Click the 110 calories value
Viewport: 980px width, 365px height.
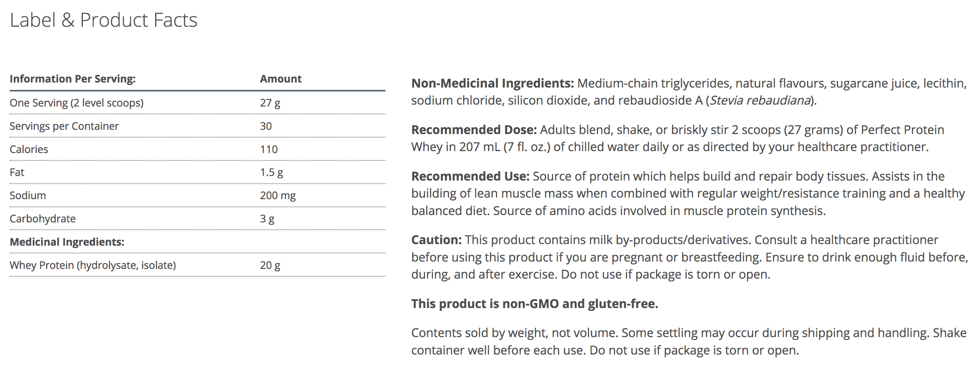point(269,150)
